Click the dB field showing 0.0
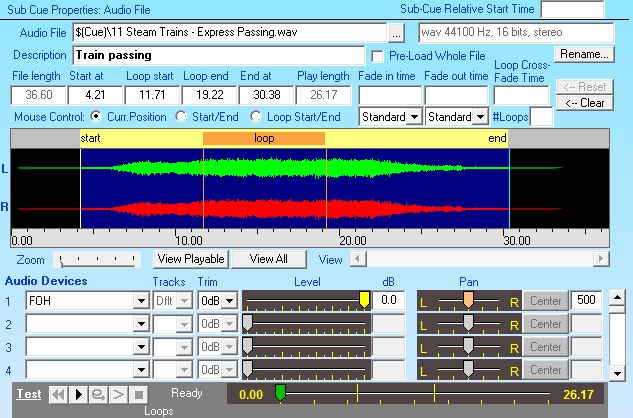Viewport: 633px width, 418px height. pyautogui.click(x=389, y=300)
